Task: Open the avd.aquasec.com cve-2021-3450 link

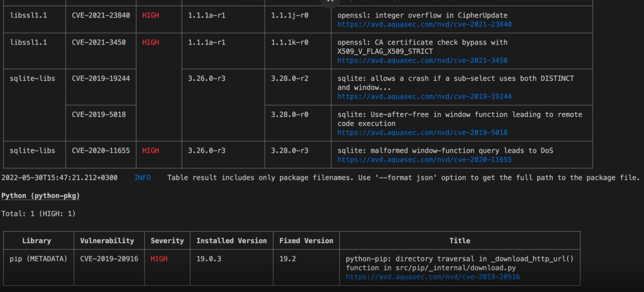Action: [422, 61]
